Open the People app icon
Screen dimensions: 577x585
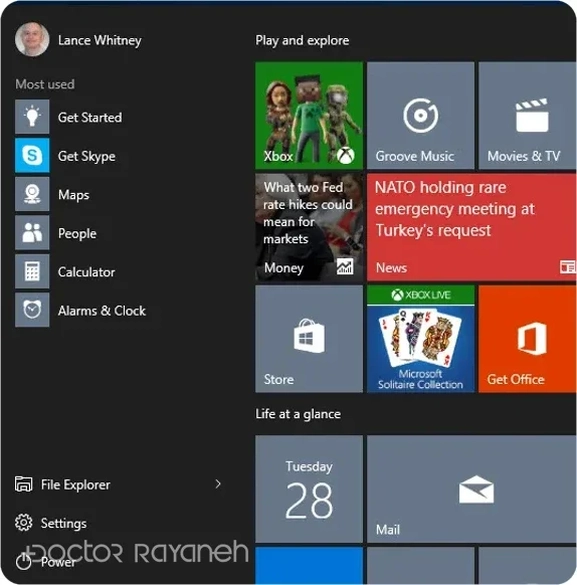click(32, 232)
